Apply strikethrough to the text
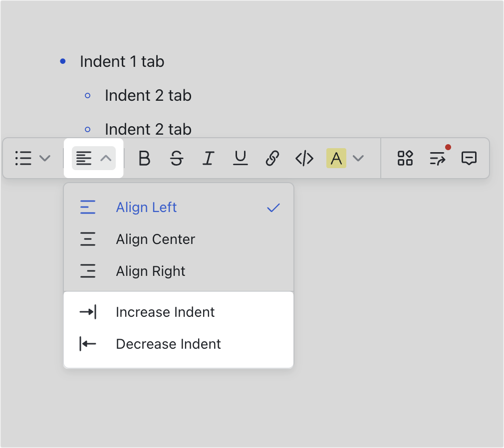Screen dimensions: 504x448 click(x=176, y=158)
